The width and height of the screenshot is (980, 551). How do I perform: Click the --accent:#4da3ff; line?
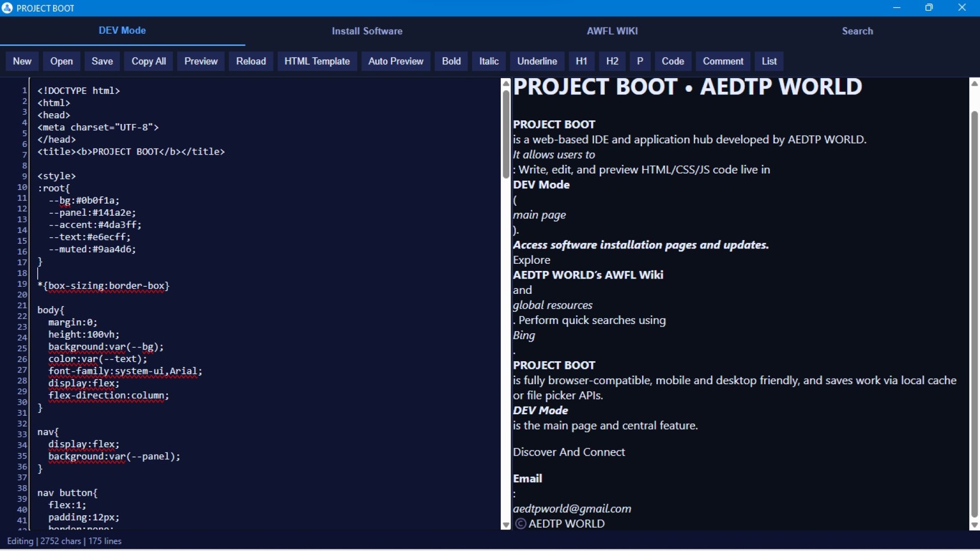95,225
